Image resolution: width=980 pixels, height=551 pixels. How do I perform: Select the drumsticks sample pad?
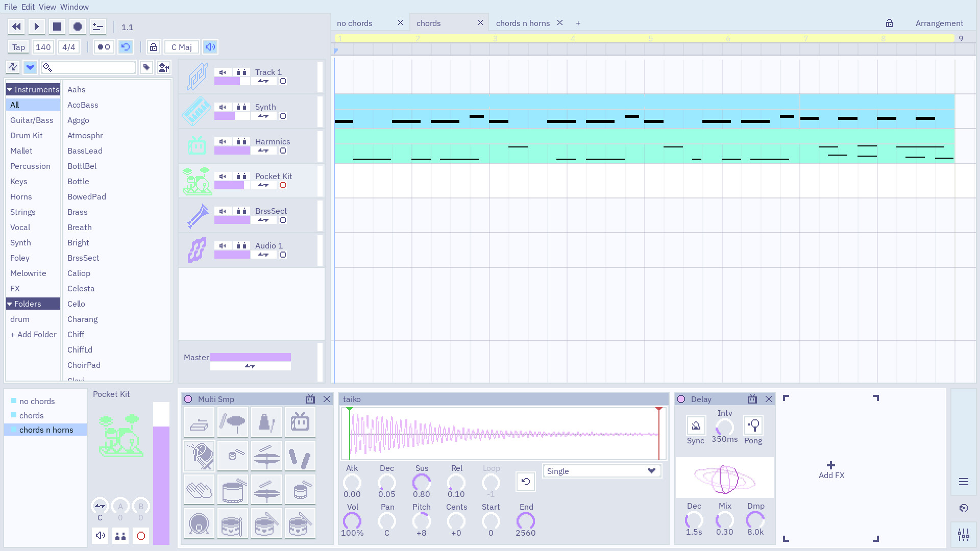tap(300, 456)
